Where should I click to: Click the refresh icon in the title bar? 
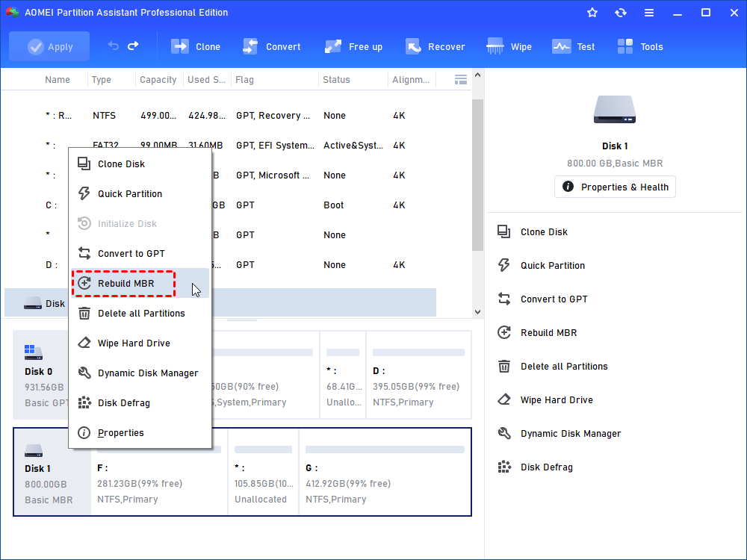point(620,13)
